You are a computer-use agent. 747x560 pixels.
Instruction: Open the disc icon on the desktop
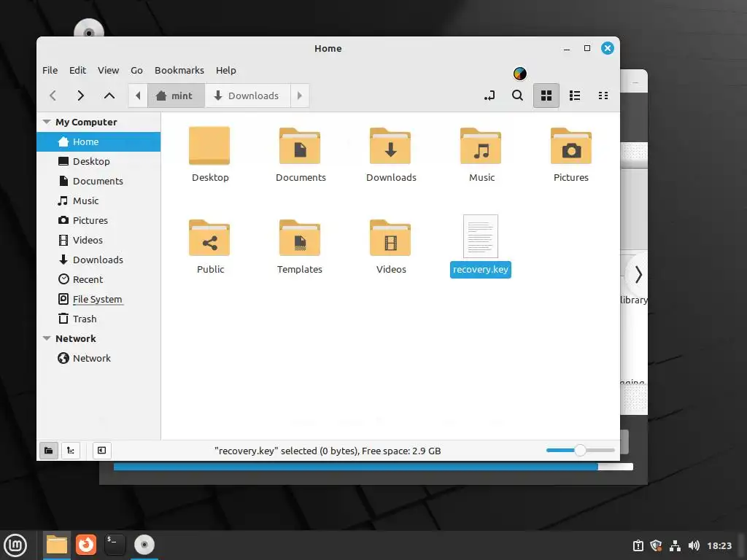pyautogui.click(x=88, y=28)
